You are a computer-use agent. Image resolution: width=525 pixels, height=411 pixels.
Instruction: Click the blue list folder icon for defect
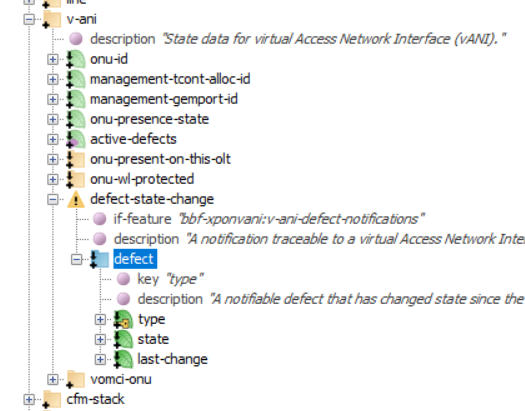(x=100, y=259)
